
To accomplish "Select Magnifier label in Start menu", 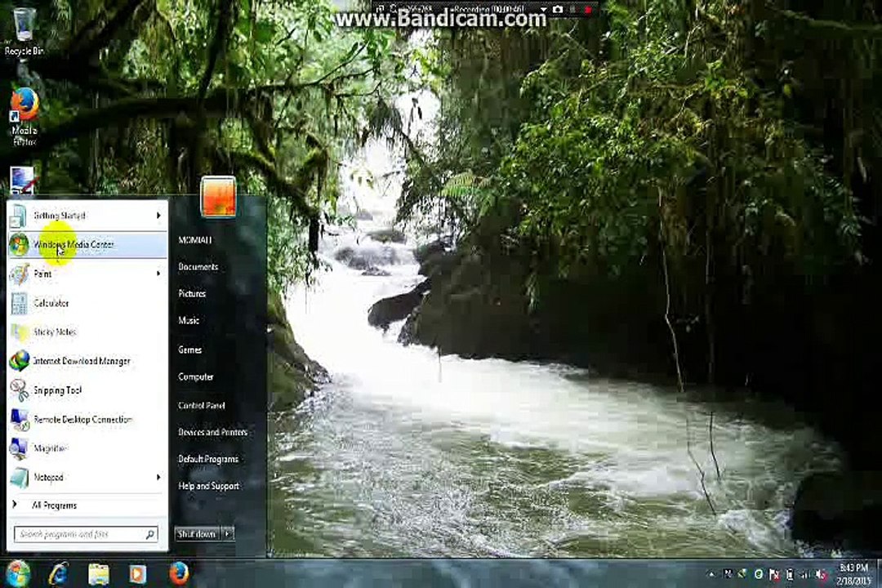I will click(x=50, y=448).
